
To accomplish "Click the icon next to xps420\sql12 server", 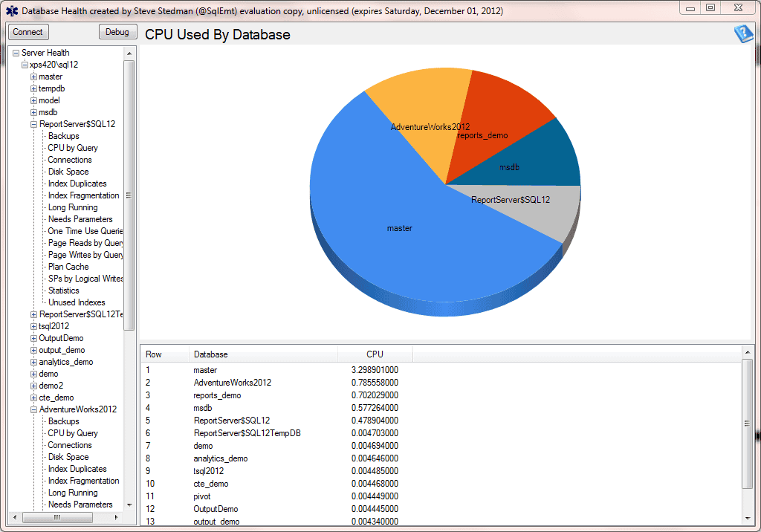I will (x=25, y=65).
